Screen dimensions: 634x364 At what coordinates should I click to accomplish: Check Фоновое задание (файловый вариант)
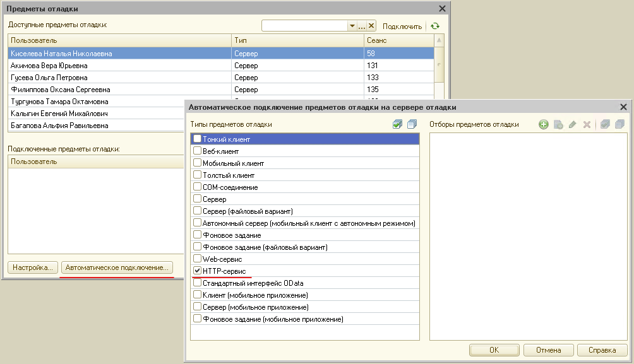(x=197, y=247)
